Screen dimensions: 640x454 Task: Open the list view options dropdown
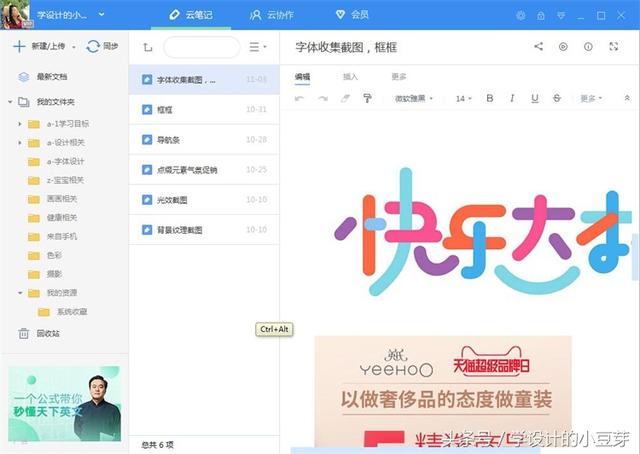tap(258, 47)
